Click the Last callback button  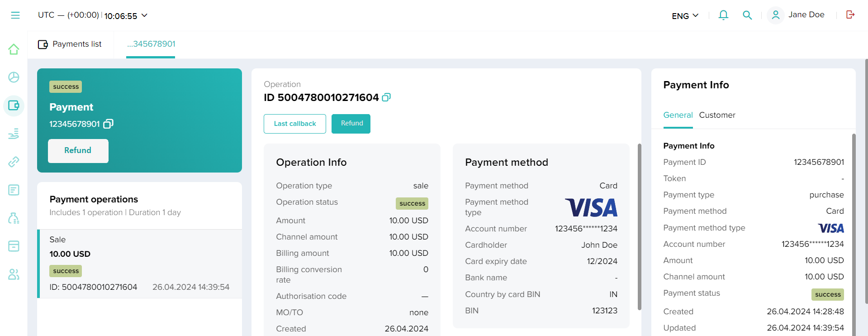click(x=294, y=124)
